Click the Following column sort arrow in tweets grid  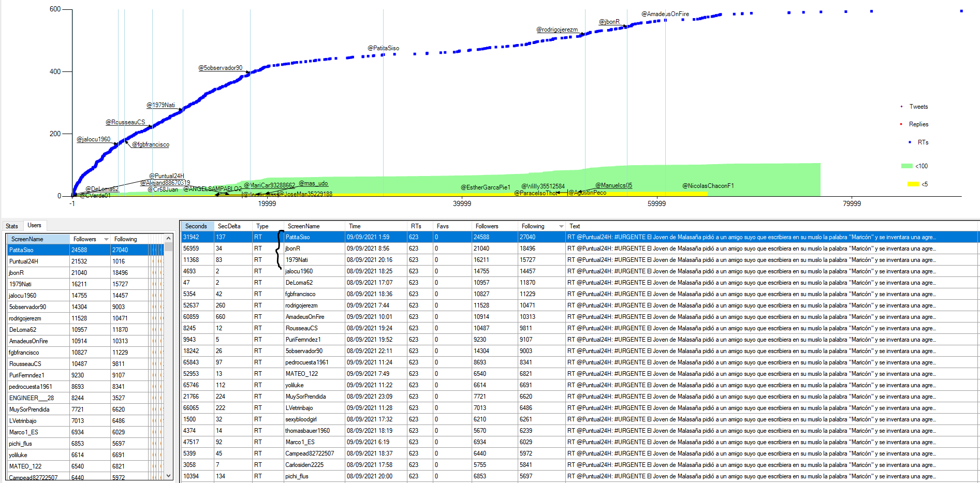[561, 226]
